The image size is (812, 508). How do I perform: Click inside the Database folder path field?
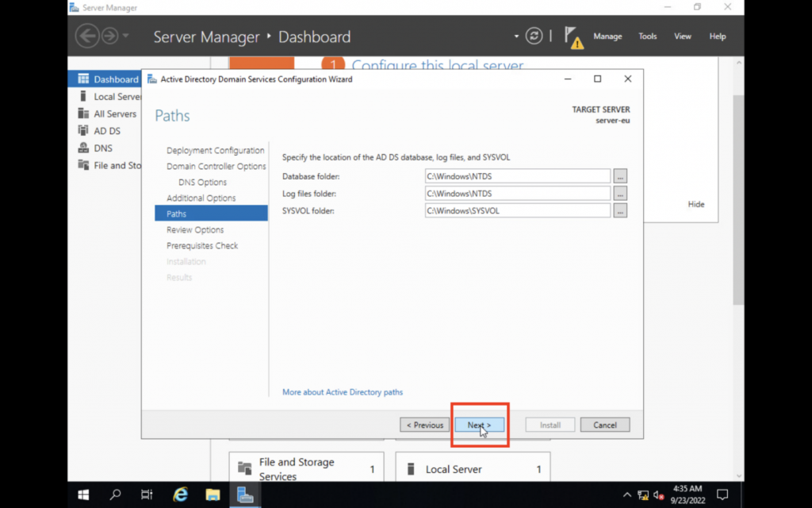517,176
